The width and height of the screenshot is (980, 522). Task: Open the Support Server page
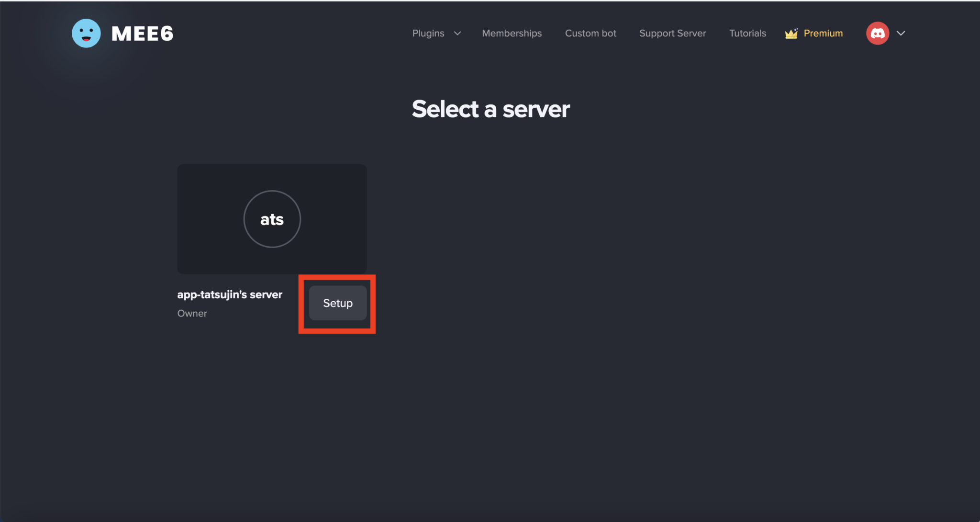click(672, 33)
